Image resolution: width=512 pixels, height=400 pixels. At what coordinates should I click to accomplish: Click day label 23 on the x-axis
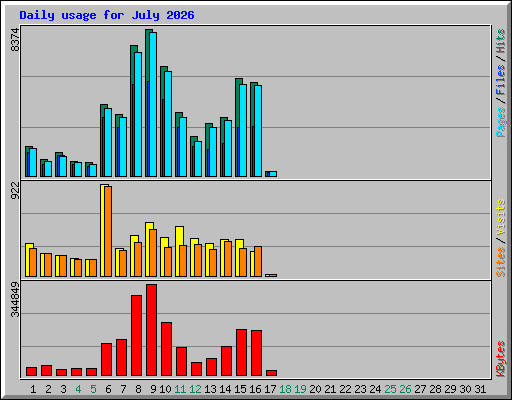click(x=360, y=389)
